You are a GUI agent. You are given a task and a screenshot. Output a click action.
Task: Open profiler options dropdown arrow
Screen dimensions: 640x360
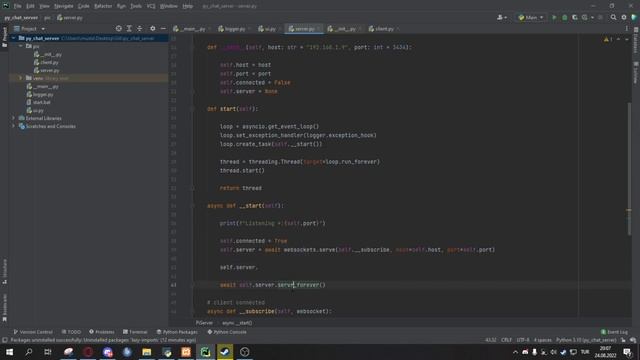point(592,18)
